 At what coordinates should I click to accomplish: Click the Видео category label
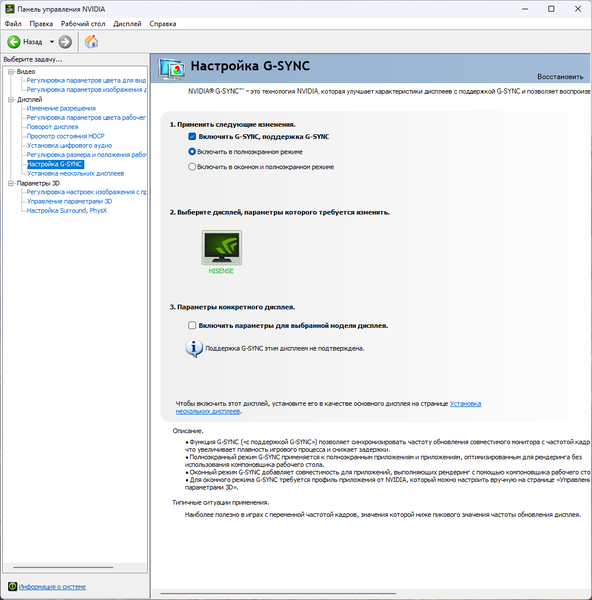26,72
